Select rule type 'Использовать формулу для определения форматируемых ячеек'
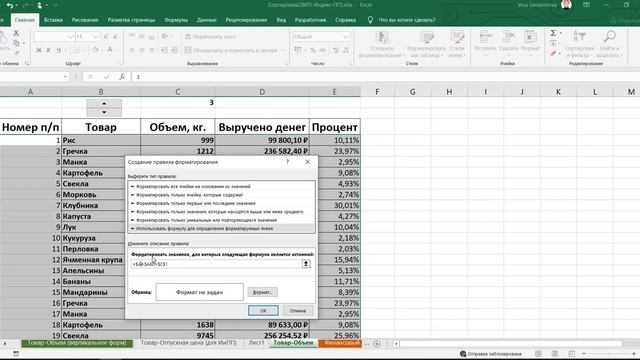This screenshot has height=360, width=640. 222,229
